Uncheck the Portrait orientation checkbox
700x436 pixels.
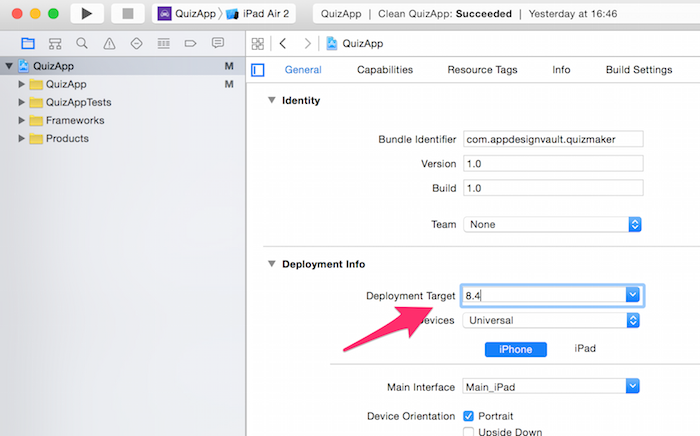pos(468,416)
